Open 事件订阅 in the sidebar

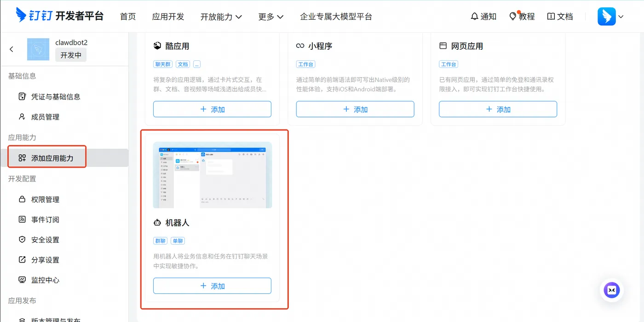[x=64, y=220]
